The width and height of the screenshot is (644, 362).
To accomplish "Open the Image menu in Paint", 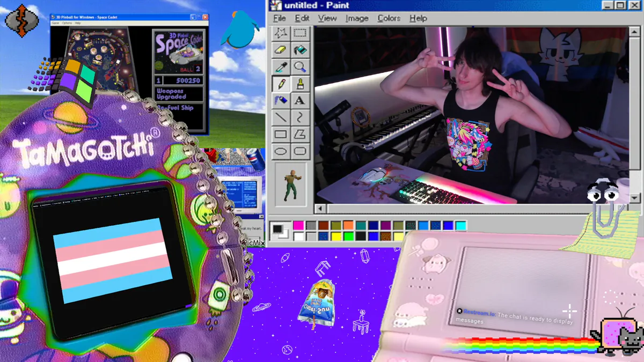I will (357, 18).
